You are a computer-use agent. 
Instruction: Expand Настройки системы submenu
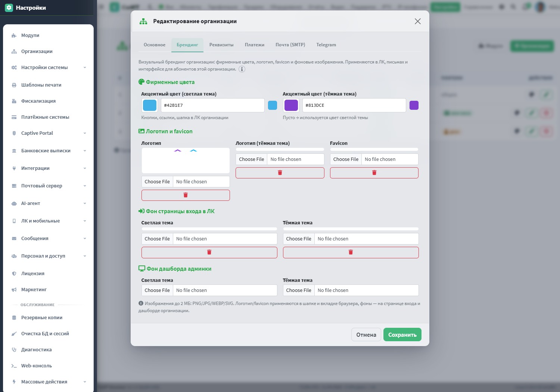click(48, 68)
